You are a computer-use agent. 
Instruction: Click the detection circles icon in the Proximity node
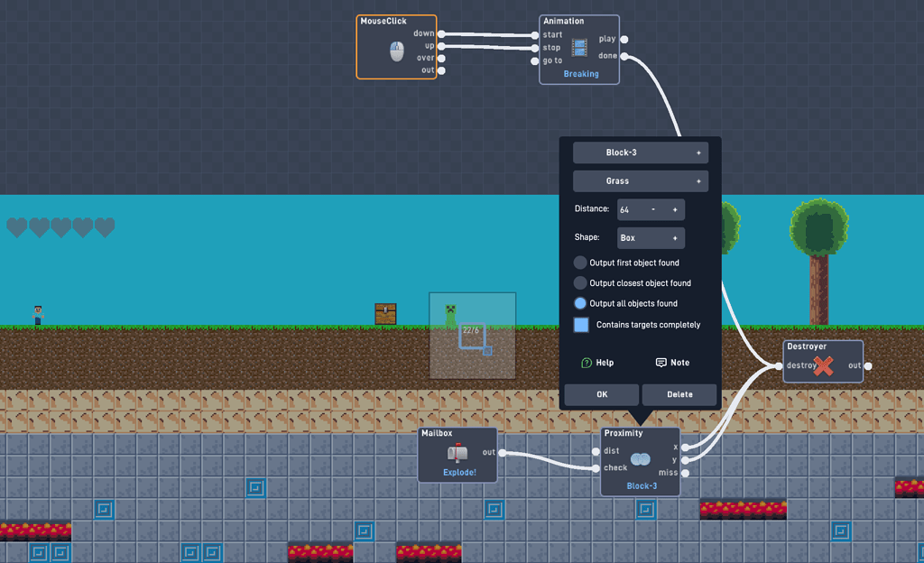pyautogui.click(x=641, y=458)
